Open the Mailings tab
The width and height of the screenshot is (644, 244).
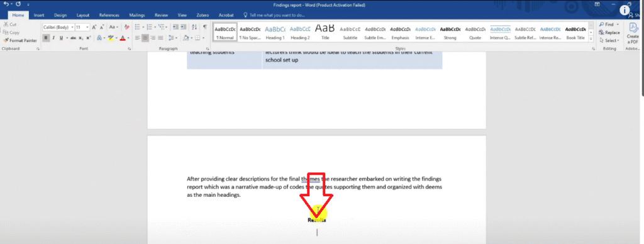click(x=136, y=15)
